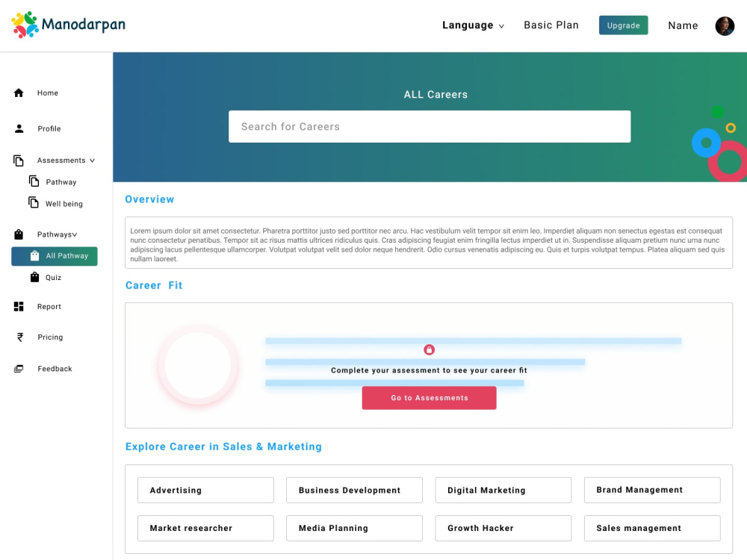Expand the Language dropdown chevron

click(x=501, y=26)
